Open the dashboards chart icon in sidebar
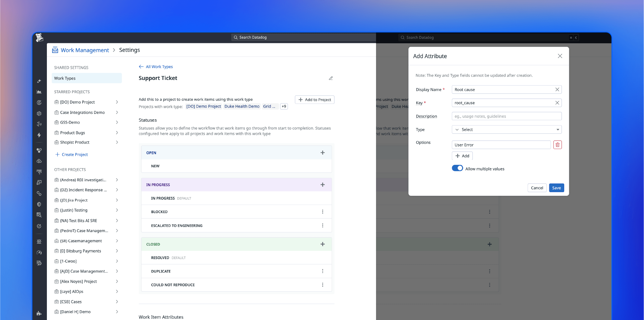The height and width of the screenshot is (320, 644). (x=39, y=92)
